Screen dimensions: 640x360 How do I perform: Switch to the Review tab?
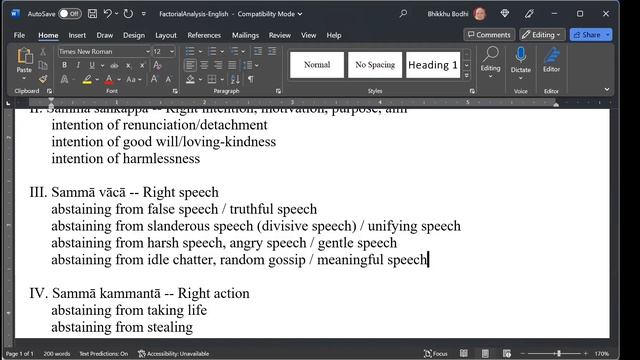pos(280,35)
